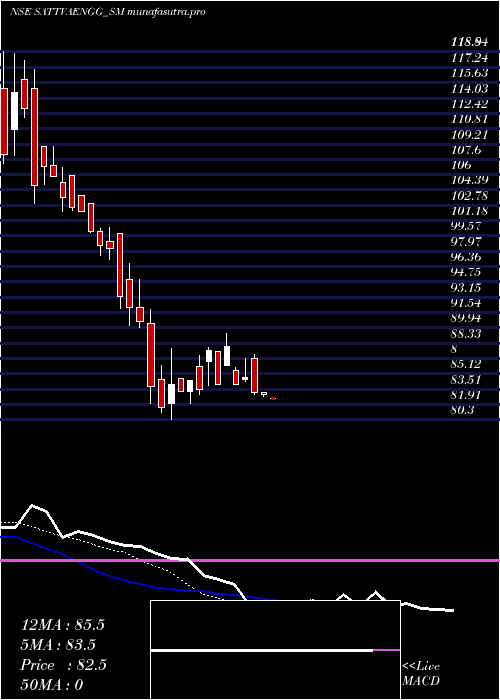500x700 pixels.
Task: Select the 91.54 price label
Action: (x=466, y=304)
